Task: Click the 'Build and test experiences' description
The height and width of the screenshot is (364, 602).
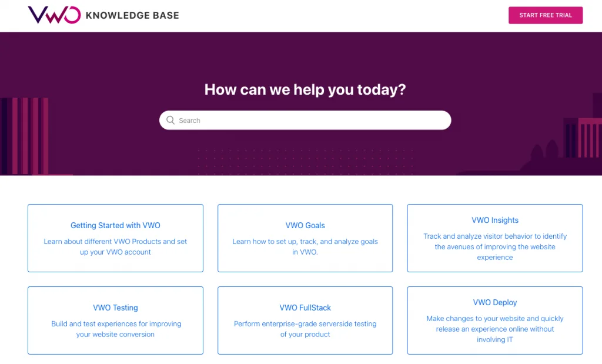Action: pyautogui.click(x=115, y=329)
